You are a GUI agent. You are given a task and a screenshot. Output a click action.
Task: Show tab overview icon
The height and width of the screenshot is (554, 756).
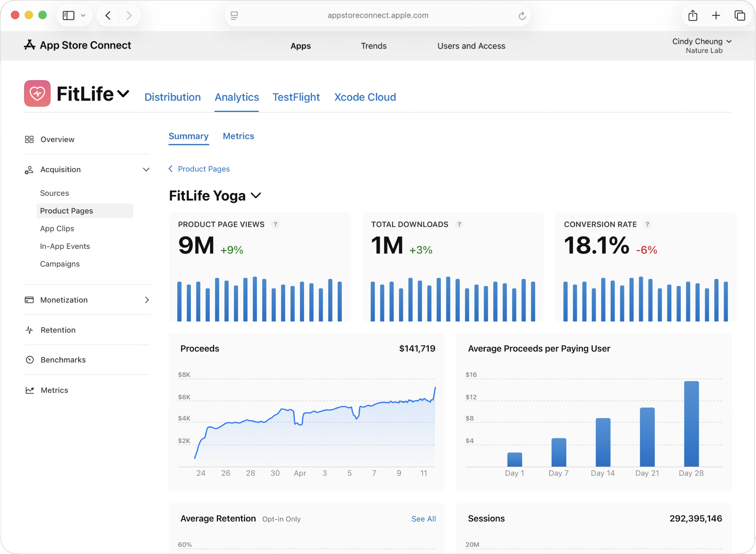739,15
